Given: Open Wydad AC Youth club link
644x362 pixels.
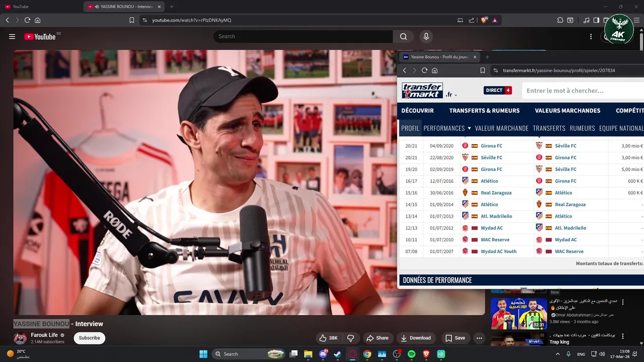Looking at the screenshot, I should [x=499, y=251].
